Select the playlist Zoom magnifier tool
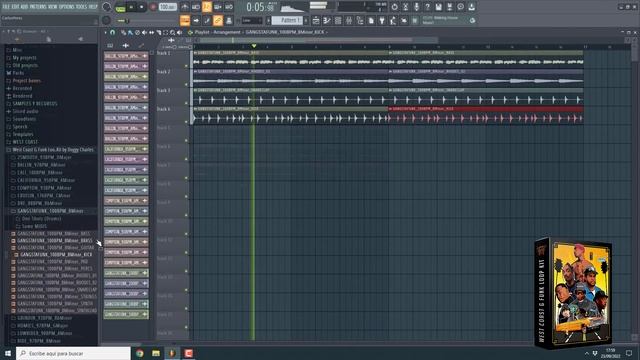Image resolution: width=640 pixels, height=360 pixels. click(173, 32)
